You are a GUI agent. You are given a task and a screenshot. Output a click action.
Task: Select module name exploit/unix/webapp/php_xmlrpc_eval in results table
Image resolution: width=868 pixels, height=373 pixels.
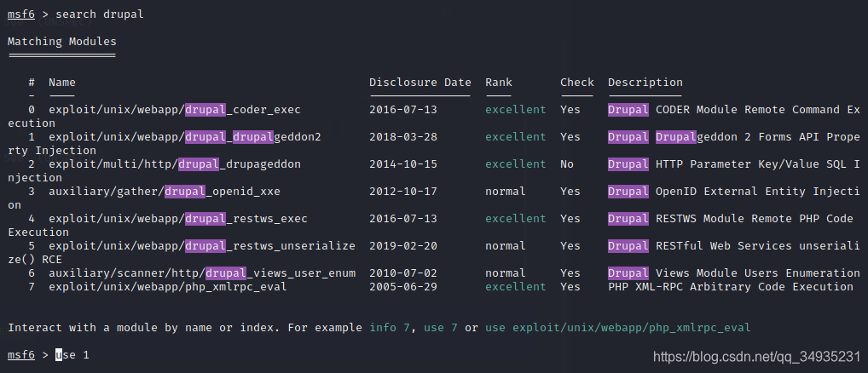click(x=168, y=287)
